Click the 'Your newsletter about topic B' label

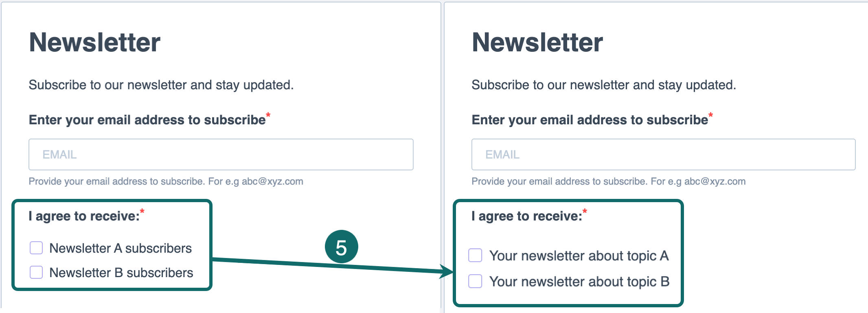click(x=579, y=282)
